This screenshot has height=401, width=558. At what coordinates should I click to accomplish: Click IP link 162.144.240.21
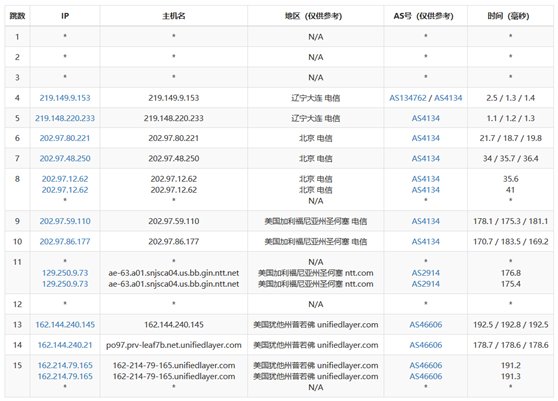click(x=65, y=345)
